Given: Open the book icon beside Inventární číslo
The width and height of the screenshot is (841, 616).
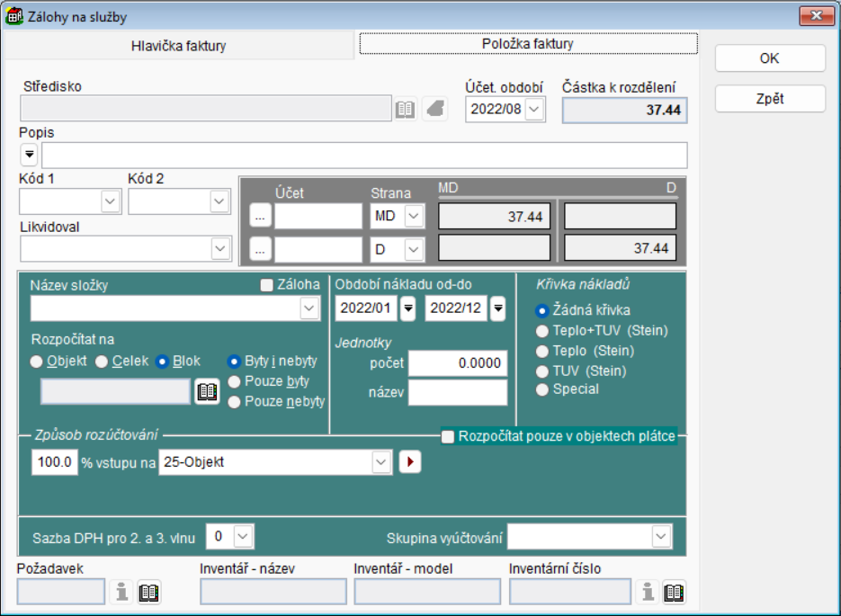Looking at the screenshot, I should (675, 592).
